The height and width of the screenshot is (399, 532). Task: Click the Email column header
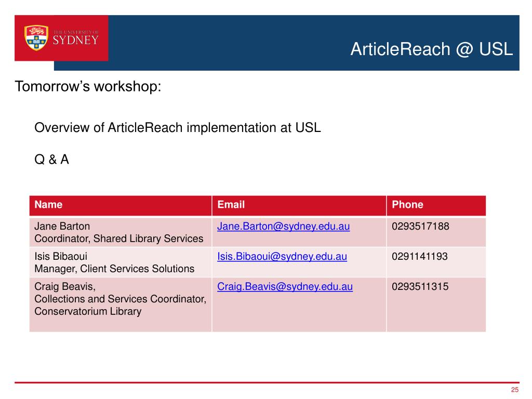tap(299, 205)
